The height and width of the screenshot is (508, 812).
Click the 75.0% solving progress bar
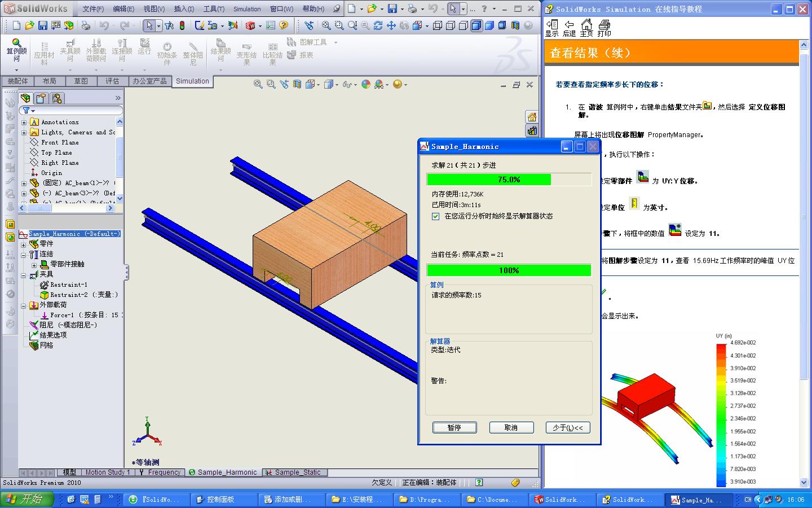click(x=509, y=179)
